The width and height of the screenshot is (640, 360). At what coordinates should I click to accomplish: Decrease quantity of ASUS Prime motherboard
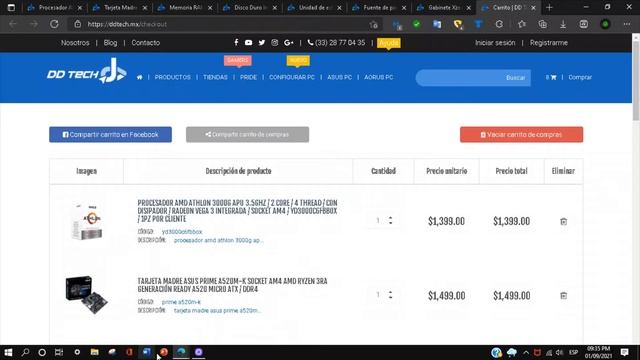click(x=391, y=297)
